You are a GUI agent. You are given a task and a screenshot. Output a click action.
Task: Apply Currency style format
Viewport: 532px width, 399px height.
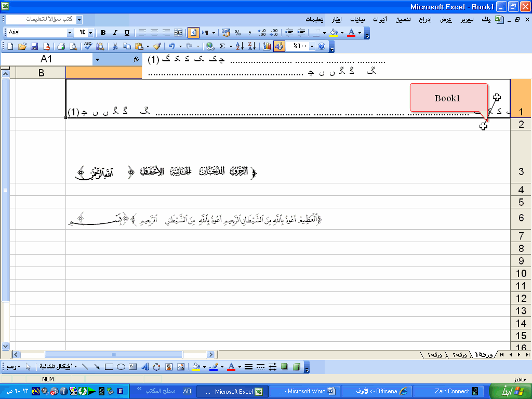pos(225,33)
